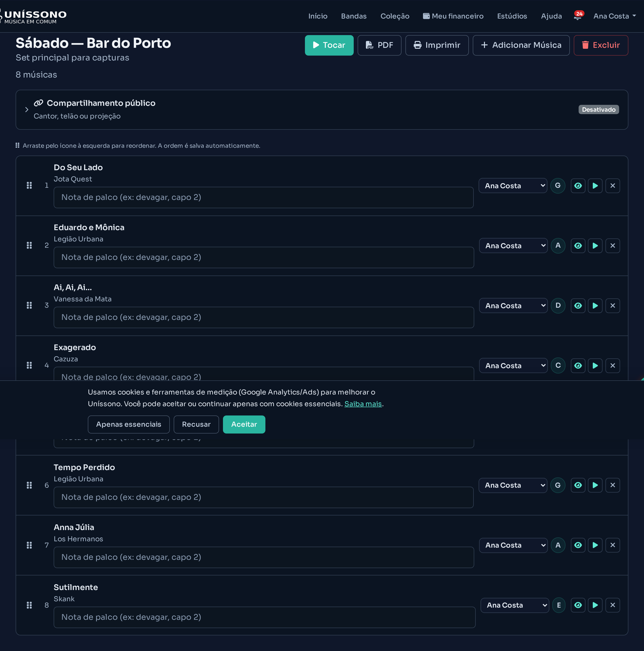Image resolution: width=644 pixels, height=651 pixels.
Task: Toggle the eye icon for Tempo Perdido
Action: [x=578, y=485]
